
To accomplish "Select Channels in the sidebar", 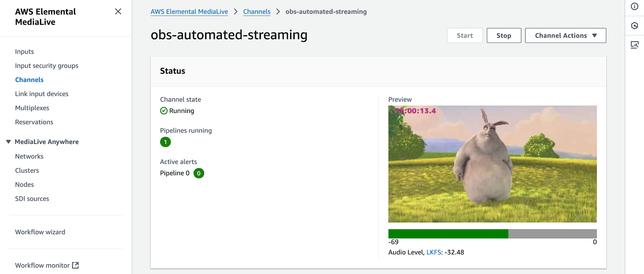I will pos(29,80).
